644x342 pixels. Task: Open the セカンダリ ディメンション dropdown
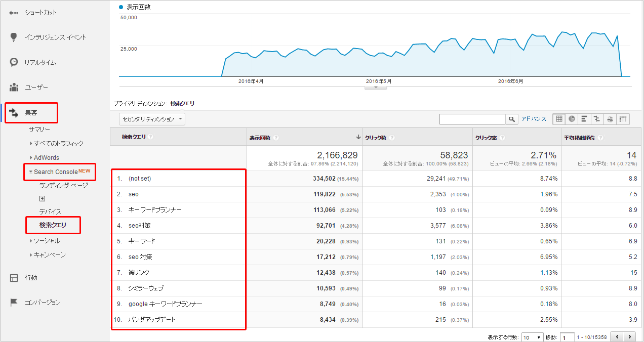coord(152,119)
